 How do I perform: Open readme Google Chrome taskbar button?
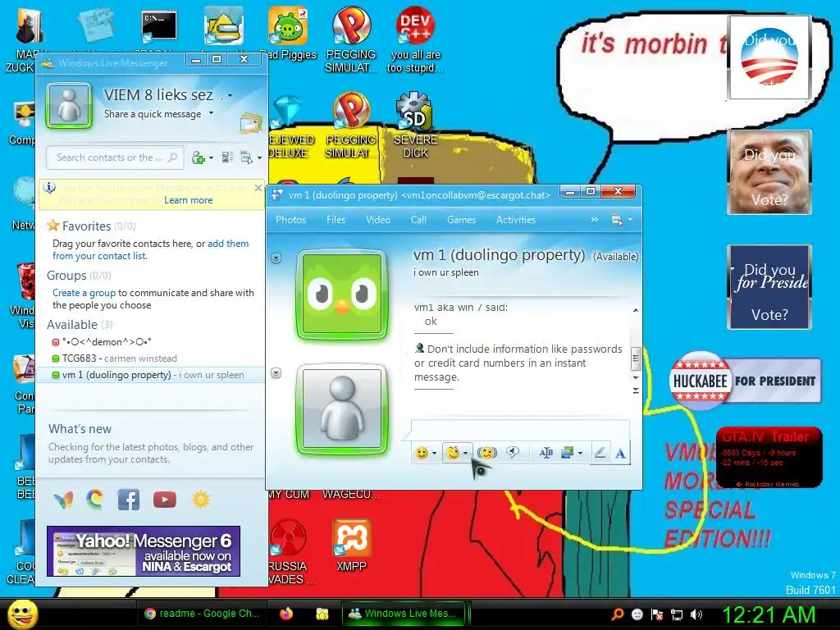202,614
